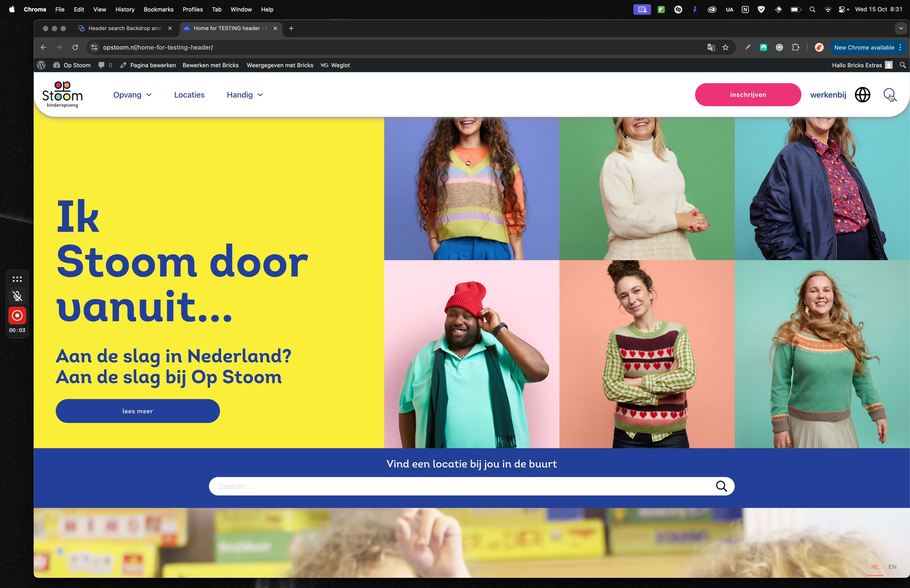
Task: Stop the screen recording
Action: (17, 315)
